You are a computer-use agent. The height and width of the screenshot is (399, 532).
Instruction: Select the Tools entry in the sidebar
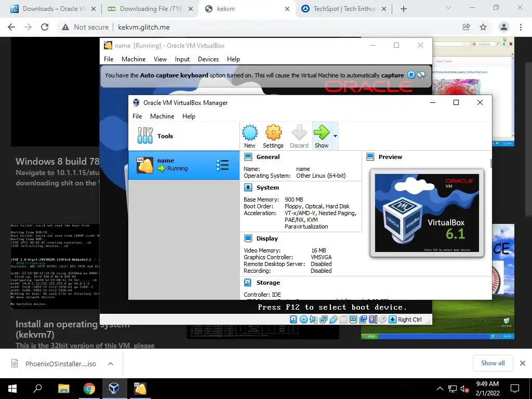pyautogui.click(x=183, y=136)
